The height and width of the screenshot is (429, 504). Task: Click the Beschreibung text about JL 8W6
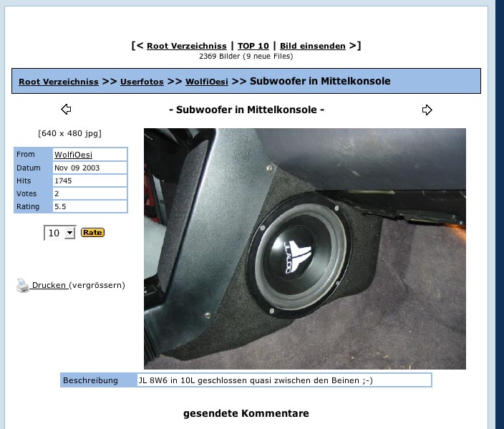tap(256, 380)
